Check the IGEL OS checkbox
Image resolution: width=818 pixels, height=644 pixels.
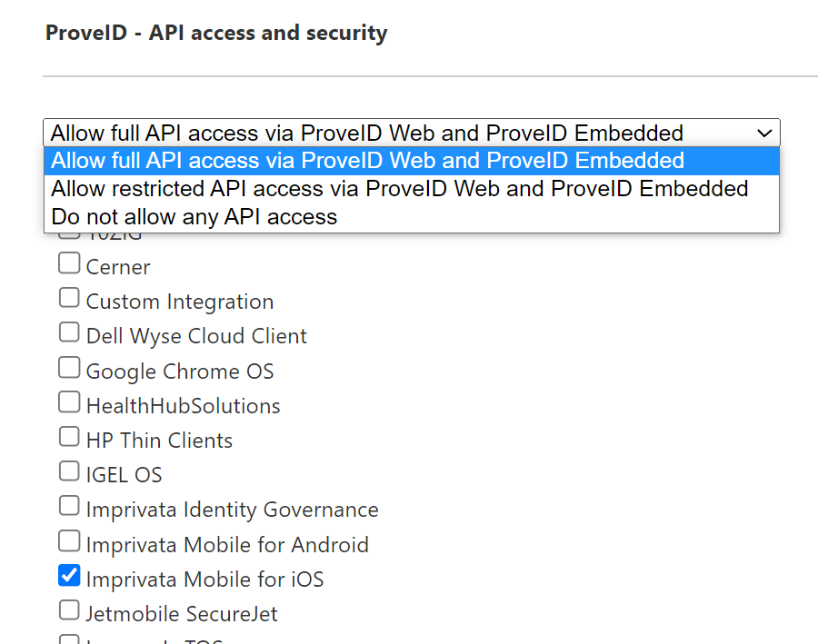pyautogui.click(x=69, y=471)
